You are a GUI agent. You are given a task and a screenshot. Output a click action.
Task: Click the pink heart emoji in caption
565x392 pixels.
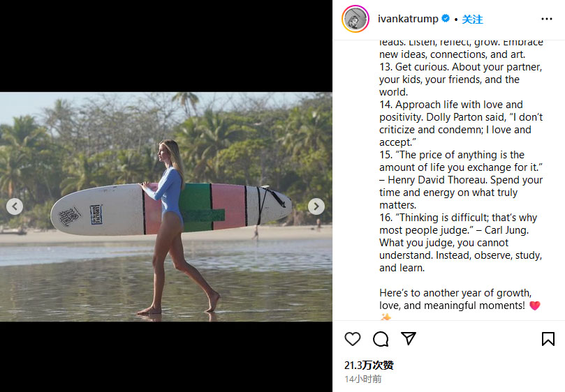coord(535,306)
